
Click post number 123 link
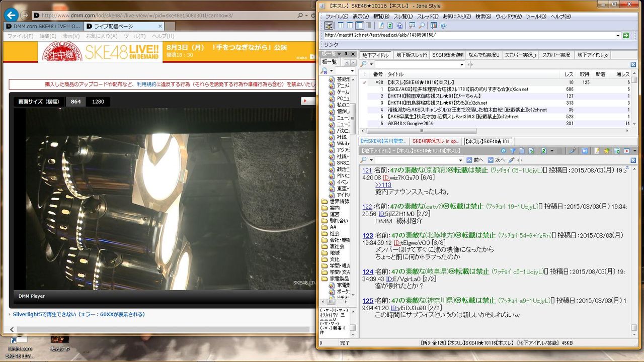coord(367,235)
